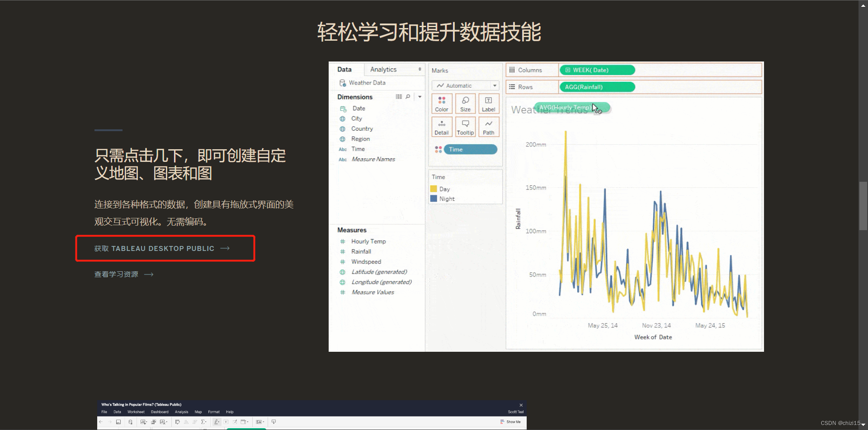Click the save icon in bottom toolbar
The image size is (868, 430).
118,422
